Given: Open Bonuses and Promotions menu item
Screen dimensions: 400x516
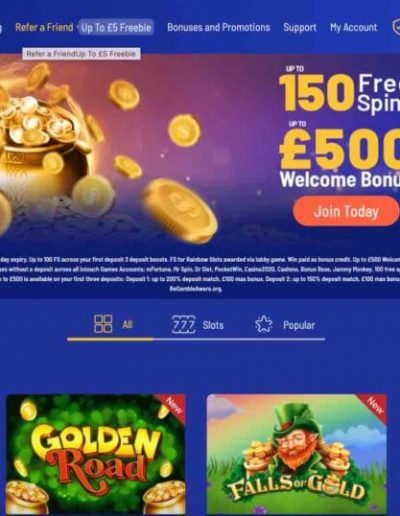Looking at the screenshot, I should tap(219, 27).
